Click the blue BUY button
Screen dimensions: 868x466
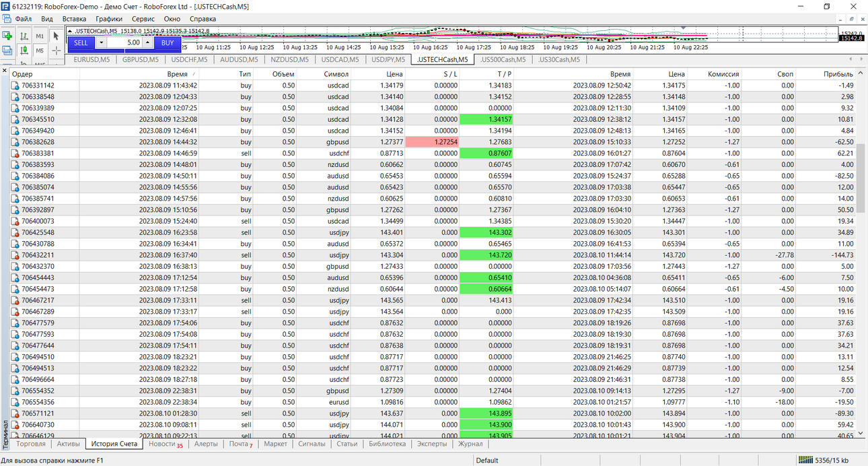click(x=168, y=42)
